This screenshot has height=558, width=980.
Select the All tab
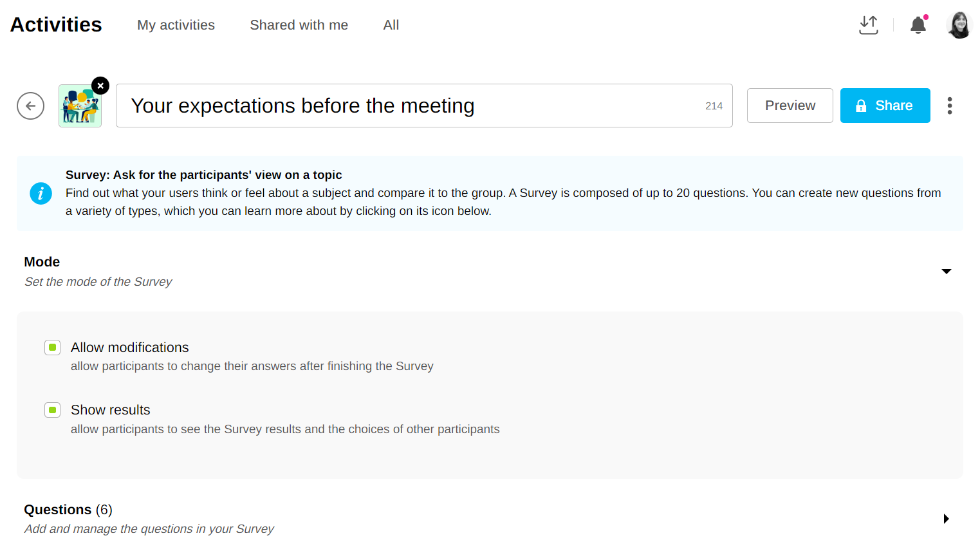click(391, 25)
